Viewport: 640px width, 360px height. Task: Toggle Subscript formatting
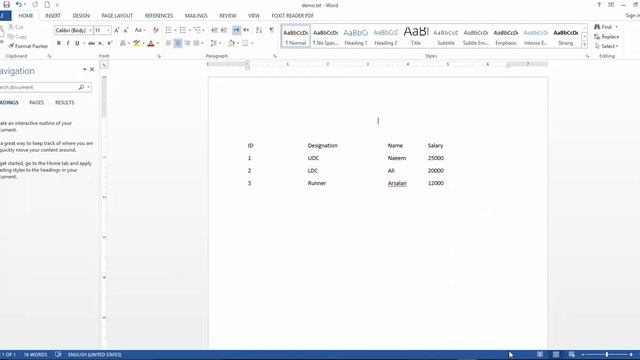tap(101, 43)
